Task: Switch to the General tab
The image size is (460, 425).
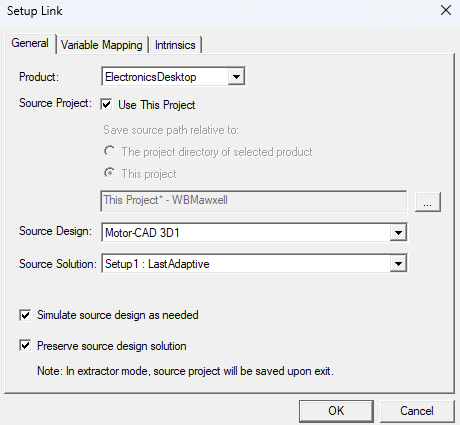Action: tap(30, 43)
